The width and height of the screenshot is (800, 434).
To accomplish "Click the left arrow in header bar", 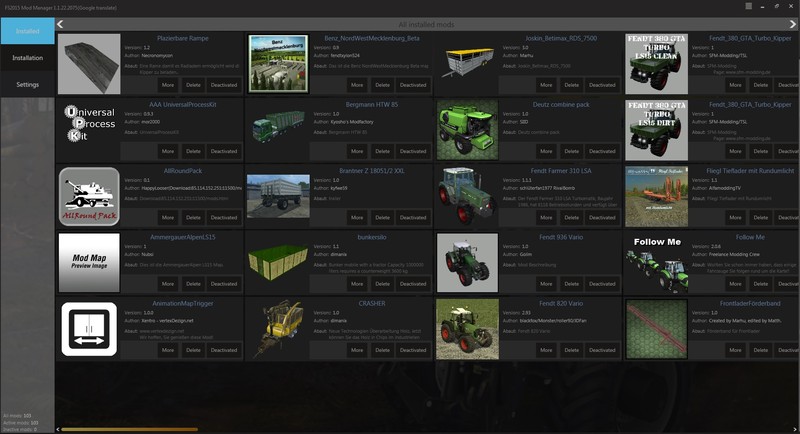I will click(61, 23).
